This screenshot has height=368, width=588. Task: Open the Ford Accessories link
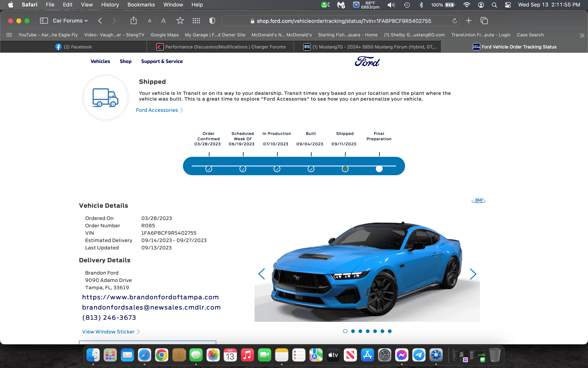(159, 110)
